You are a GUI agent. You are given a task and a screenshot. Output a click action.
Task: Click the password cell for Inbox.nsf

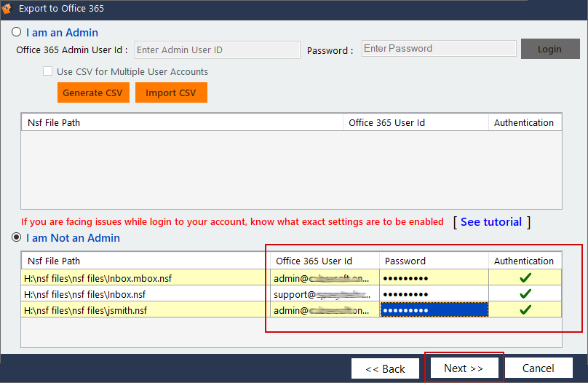coord(434,294)
